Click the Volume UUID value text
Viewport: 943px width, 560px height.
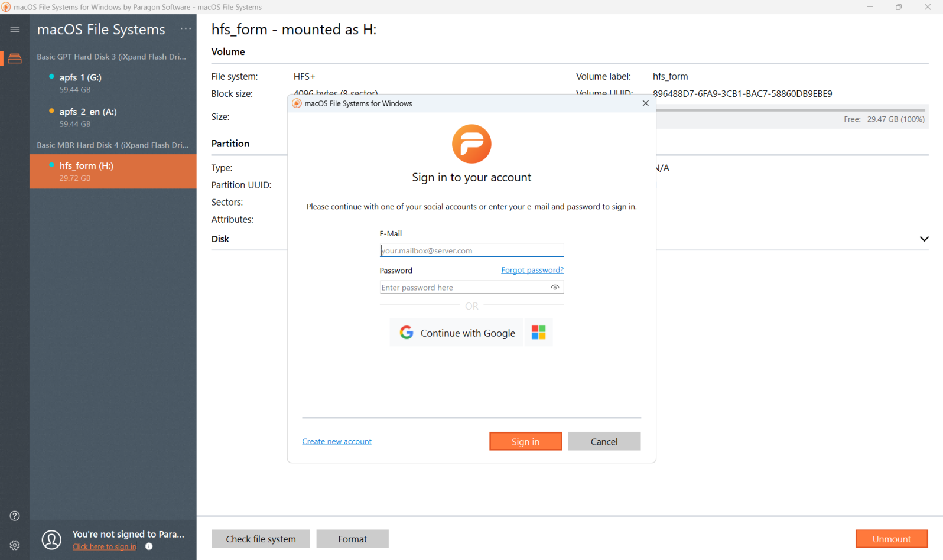(x=743, y=93)
